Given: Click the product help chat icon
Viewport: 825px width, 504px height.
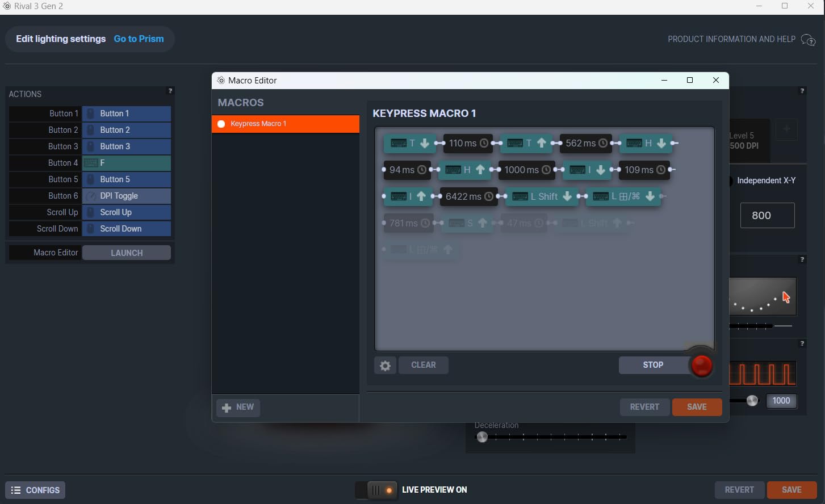Looking at the screenshot, I should (x=807, y=40).
